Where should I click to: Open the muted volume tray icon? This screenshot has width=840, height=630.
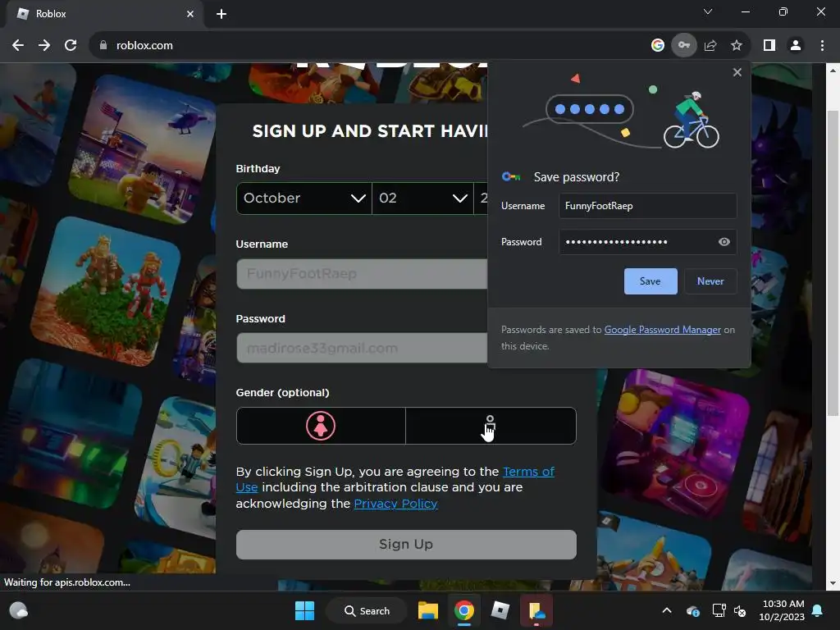740,610
